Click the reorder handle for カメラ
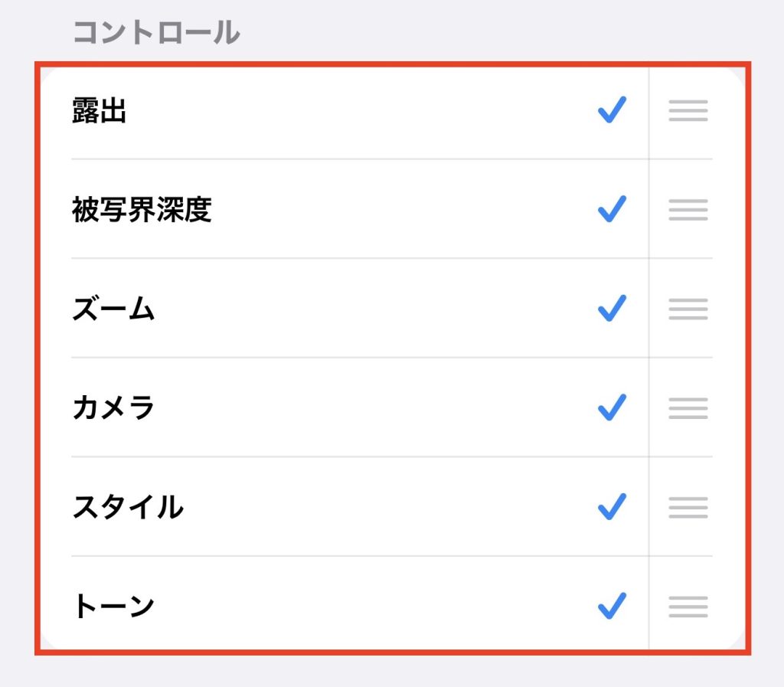The image size is (784, 687). click(x=688, y=407)
